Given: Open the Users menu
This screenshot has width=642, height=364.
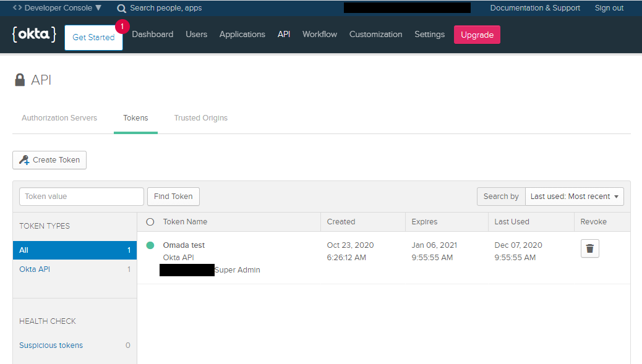Looking at the screenshot, I should pyautogui.click(x=196, y=35).
